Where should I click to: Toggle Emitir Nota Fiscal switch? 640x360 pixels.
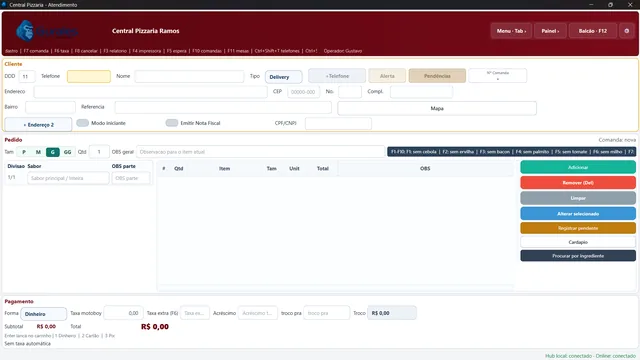[171, 123]
